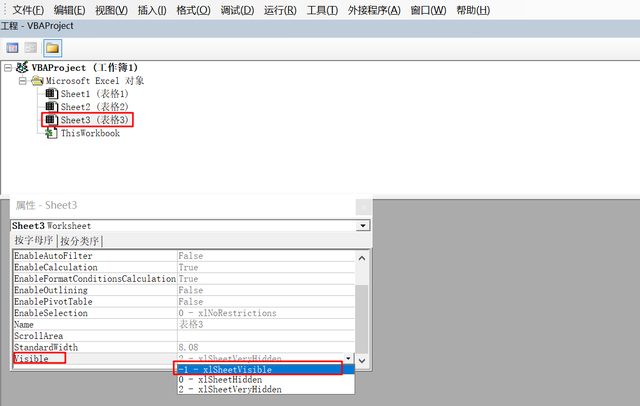Click the empty ScrollArea value field
Viewport: 640px width, 406px height.
coord(266,336)
